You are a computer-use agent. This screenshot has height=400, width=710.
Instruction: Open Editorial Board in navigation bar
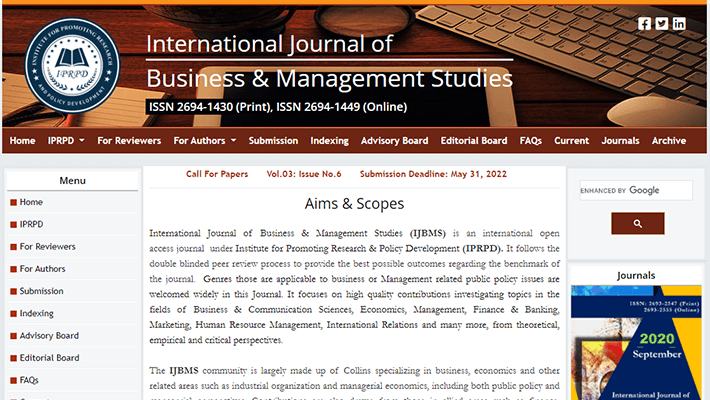coord(474,141)
